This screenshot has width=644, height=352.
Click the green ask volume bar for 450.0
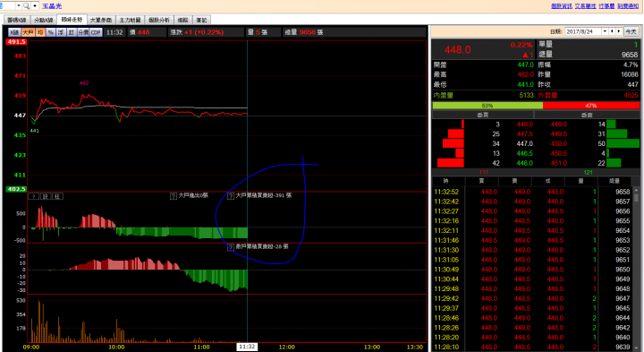click(623, 143)
